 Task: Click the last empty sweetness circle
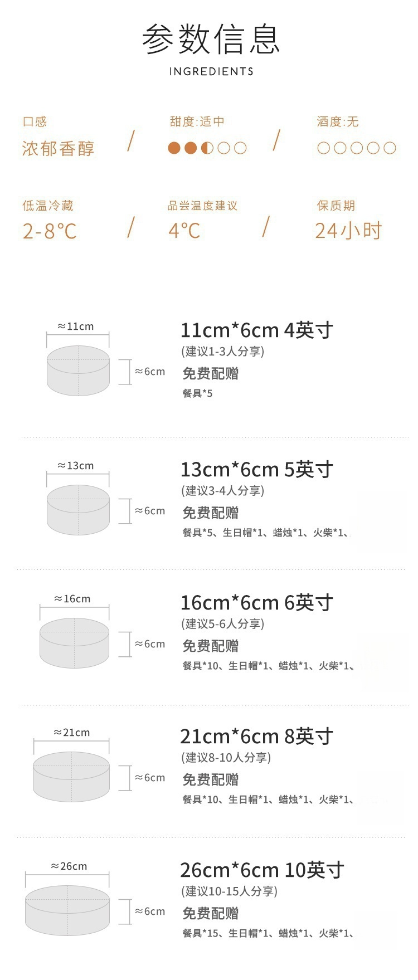pyautogui.click(x=240, y=148)
